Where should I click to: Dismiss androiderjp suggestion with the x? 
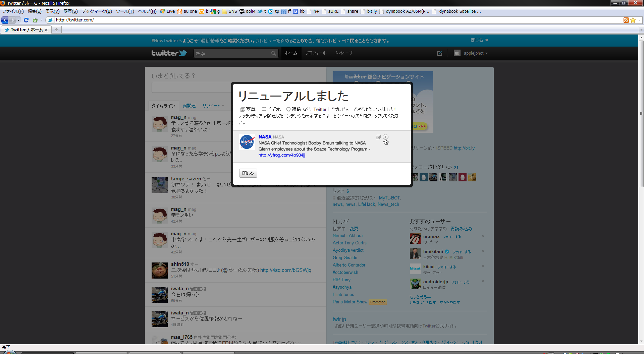pos(483,281)
